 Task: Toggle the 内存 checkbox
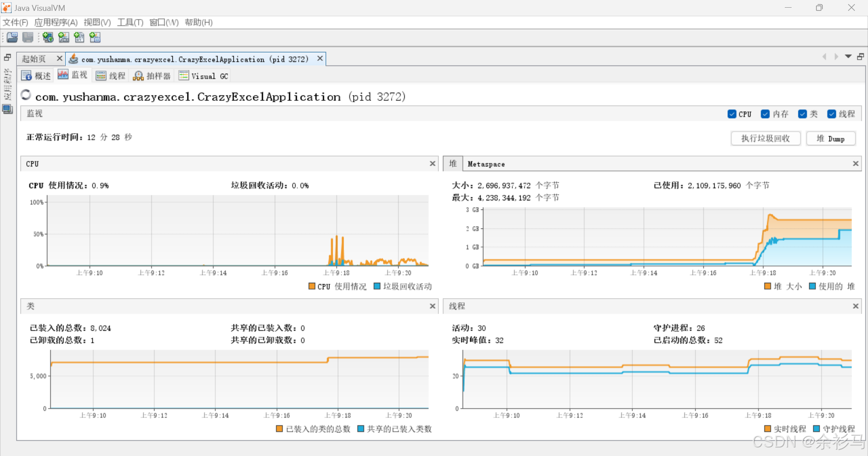pos(765,114)
